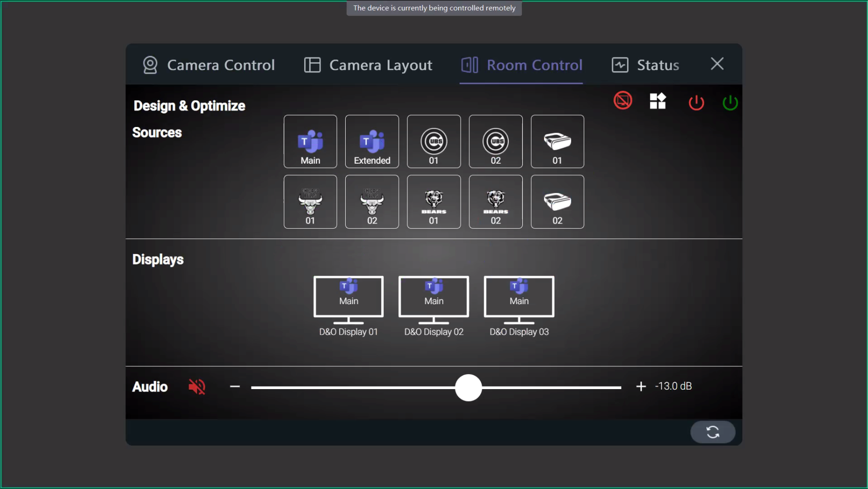Click the refresh icon at bottom right
The width and height of the screenshot is (868, 489).
[713, 432]
